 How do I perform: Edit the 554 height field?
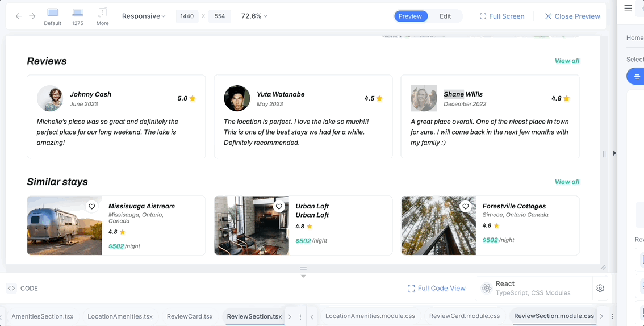[x=220, y=16]
